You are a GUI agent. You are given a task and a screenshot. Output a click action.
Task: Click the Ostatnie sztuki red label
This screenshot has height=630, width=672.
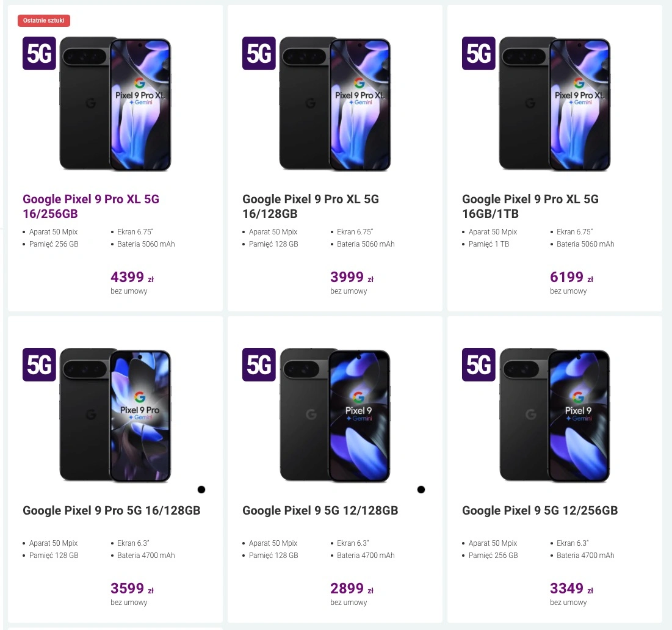(44, 21)
